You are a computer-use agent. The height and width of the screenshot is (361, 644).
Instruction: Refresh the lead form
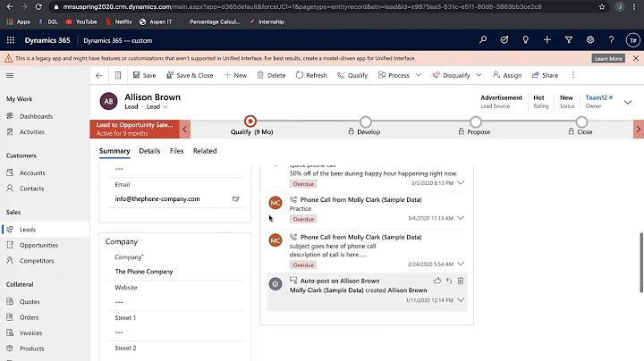tap(311, 75)
